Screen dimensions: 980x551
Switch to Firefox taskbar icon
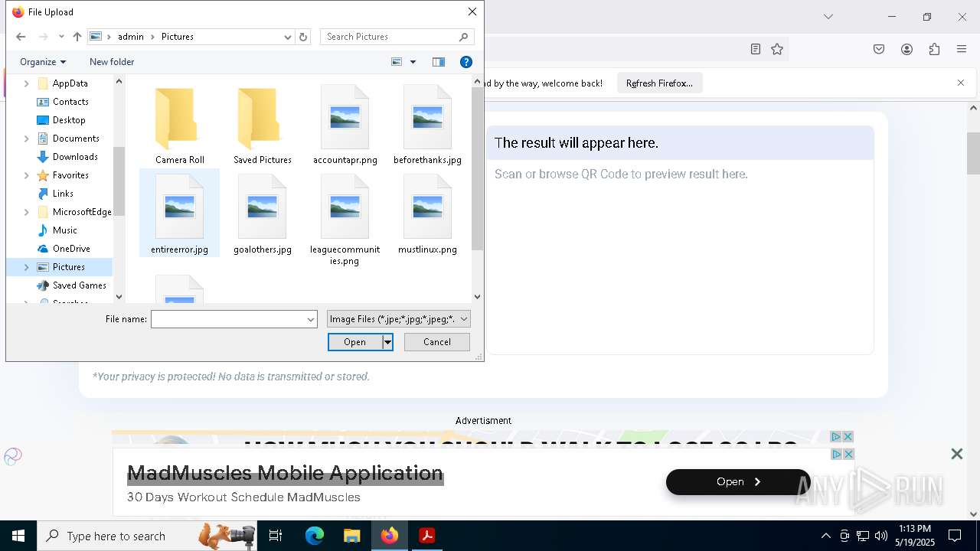[390, 536]
